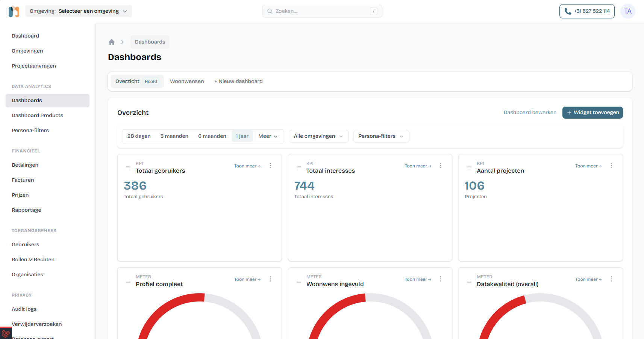
Task: Expand the Meer period dropdown
Action: (268, 136)
